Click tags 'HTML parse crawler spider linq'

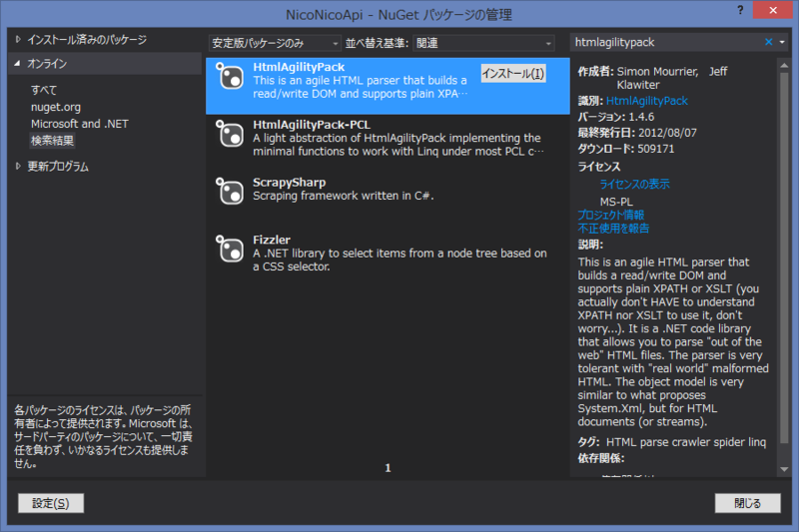point(686,442)
